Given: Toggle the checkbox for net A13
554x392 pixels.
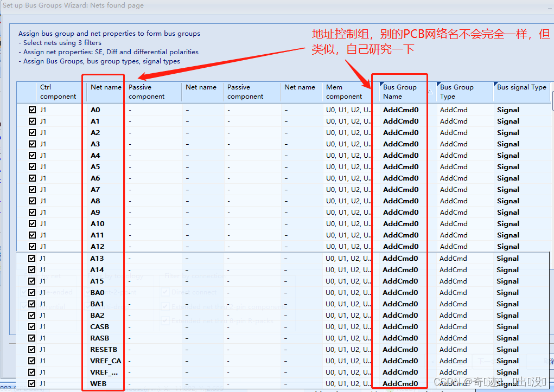Looking at the screenshot, I should [x=32, y=259].
